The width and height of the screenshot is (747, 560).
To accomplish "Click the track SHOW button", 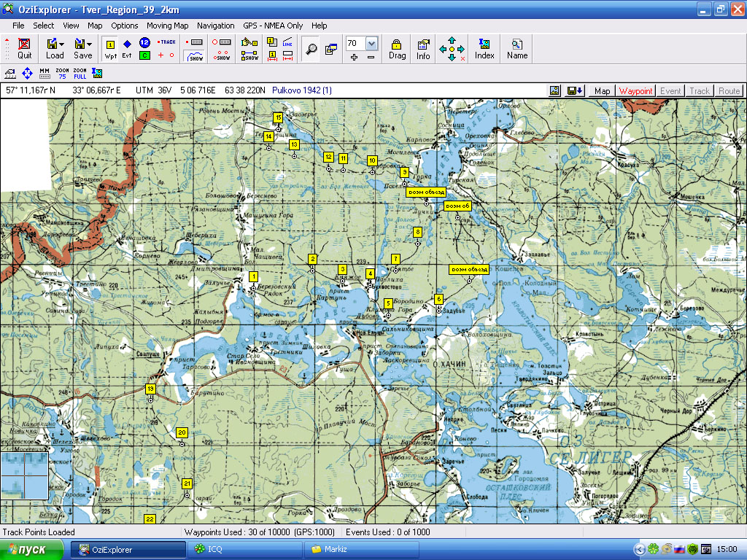I will point(196,56).
